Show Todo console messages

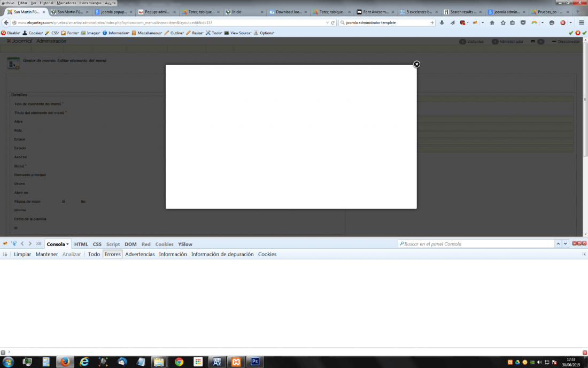(94, 254)
